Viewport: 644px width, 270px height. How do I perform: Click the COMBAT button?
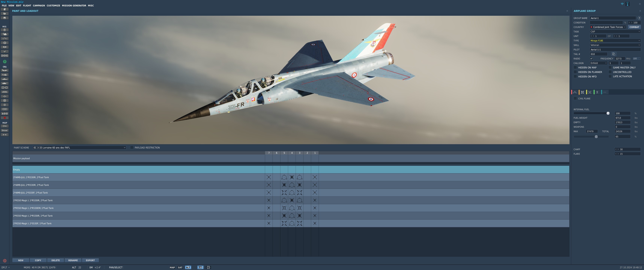(x=634, y=27)
